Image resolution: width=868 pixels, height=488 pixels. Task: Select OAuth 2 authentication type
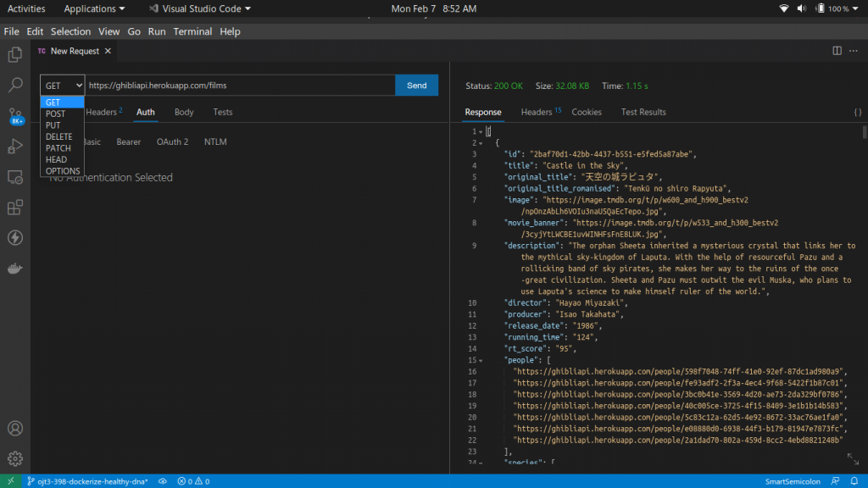coord(172,141)
